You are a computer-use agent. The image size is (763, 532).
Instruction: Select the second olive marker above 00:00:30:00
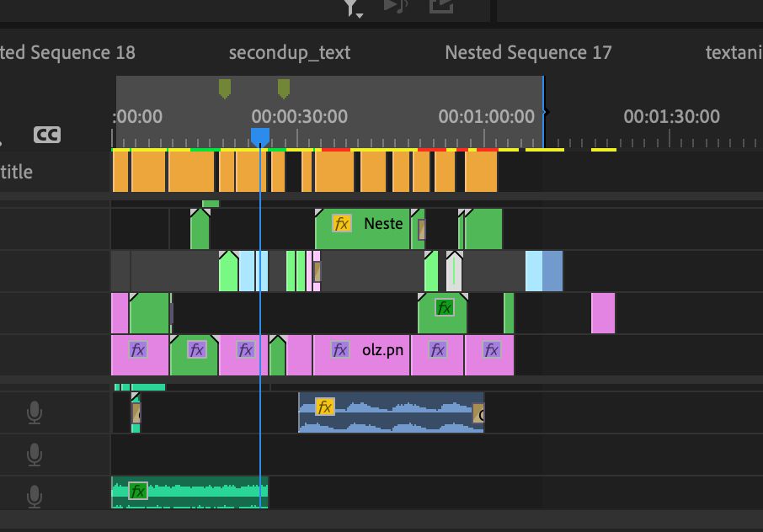coord(284,88)
